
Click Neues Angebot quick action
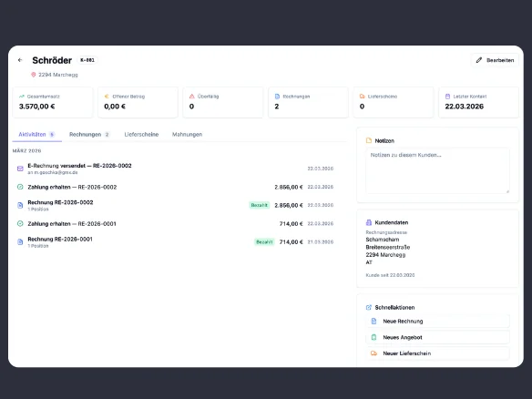(x=437, y=337)
